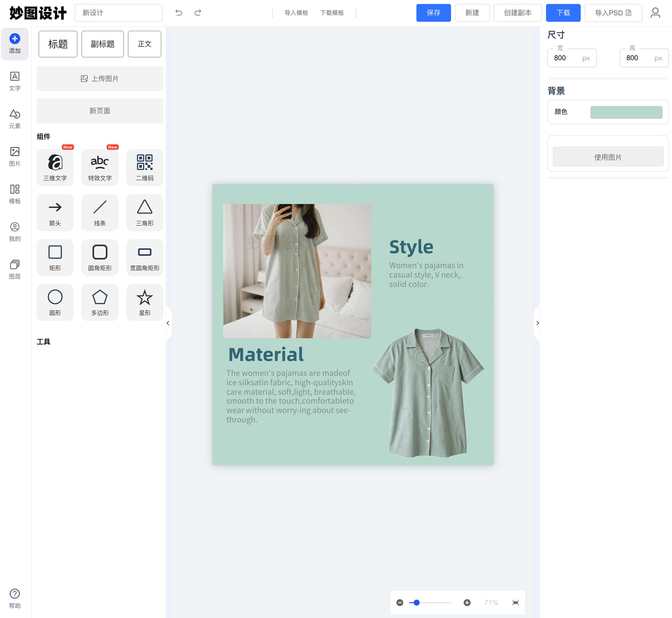Insert a 二维码 QR code
Screen dimensions: 672x618
click(144, 167)
